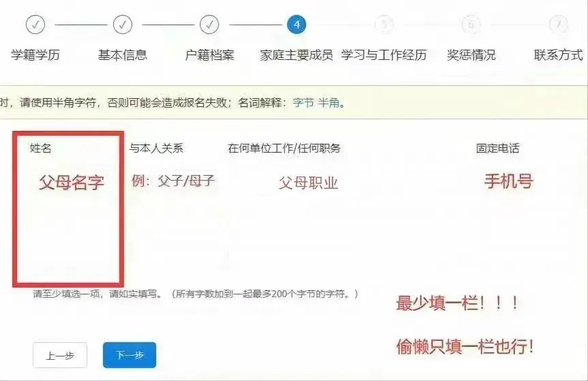588x381 pixels.
Task: Open the 半角 term explanation link
Action: pos(329,102)
